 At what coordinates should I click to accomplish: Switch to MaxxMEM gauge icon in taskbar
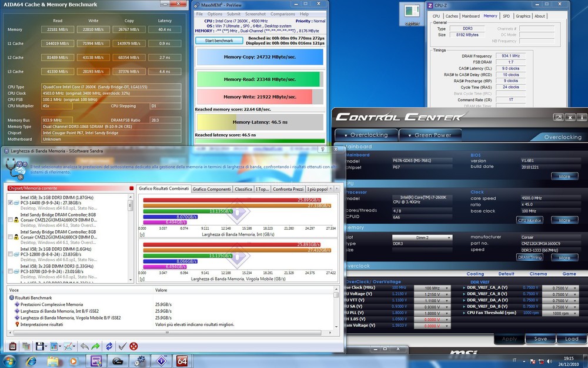pyautogui.click(x=118, y=362)
